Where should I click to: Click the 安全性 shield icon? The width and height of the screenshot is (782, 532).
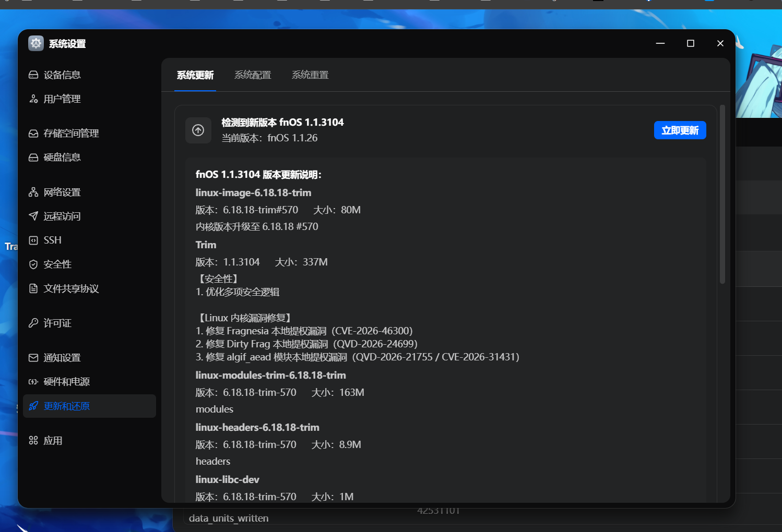pyautogui.click(x=33, y=264)
